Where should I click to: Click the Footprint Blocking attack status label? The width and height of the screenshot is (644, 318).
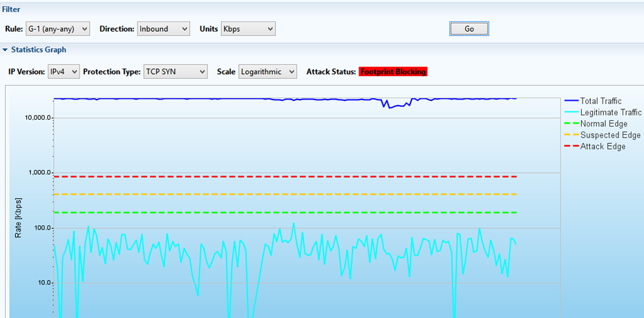[393, 72]
